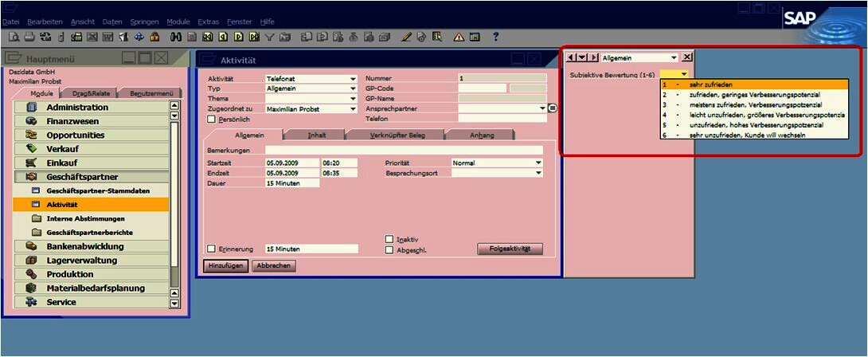The image size is (868, 357).
Task: Click the Hinzufügen button
Action: pos(226,266)
